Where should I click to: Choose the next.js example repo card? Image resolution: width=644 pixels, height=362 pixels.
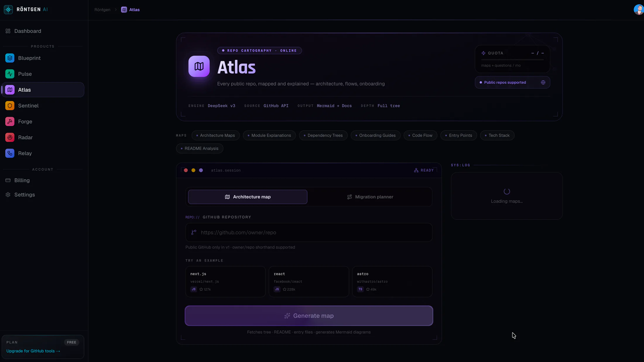tap(225, 281)
